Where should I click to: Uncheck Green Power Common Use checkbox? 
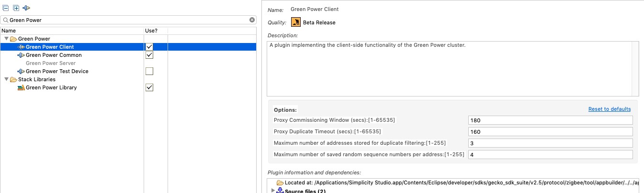[x=149, y=55]
